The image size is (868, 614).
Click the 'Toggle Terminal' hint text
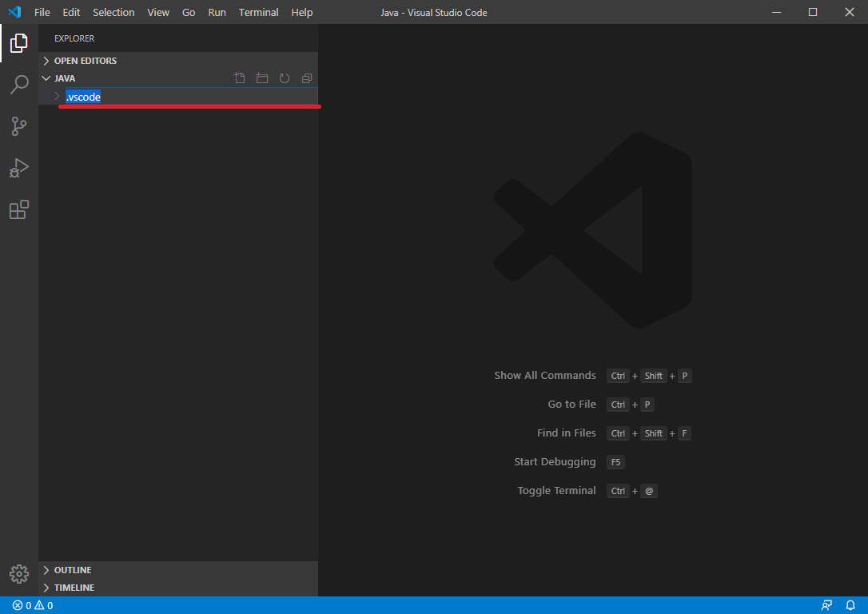[x=556, y=491]
